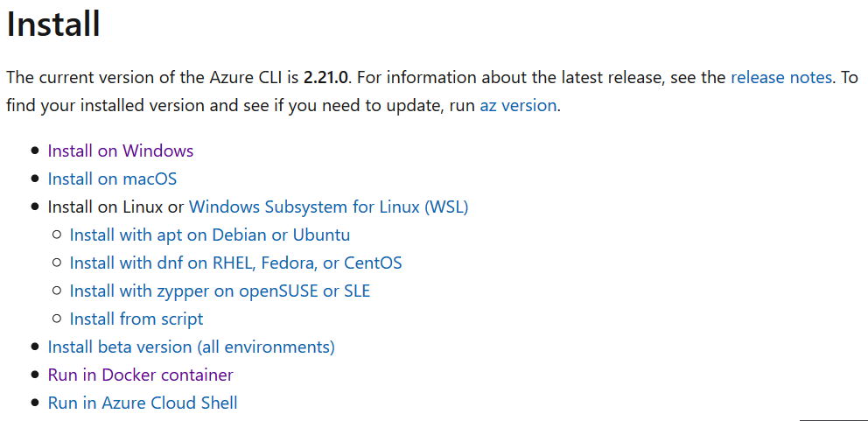Image resolution: width=868 pixels, height=421 pixels.
Task: Open the release notes link
Action: [x=780, y=77]
